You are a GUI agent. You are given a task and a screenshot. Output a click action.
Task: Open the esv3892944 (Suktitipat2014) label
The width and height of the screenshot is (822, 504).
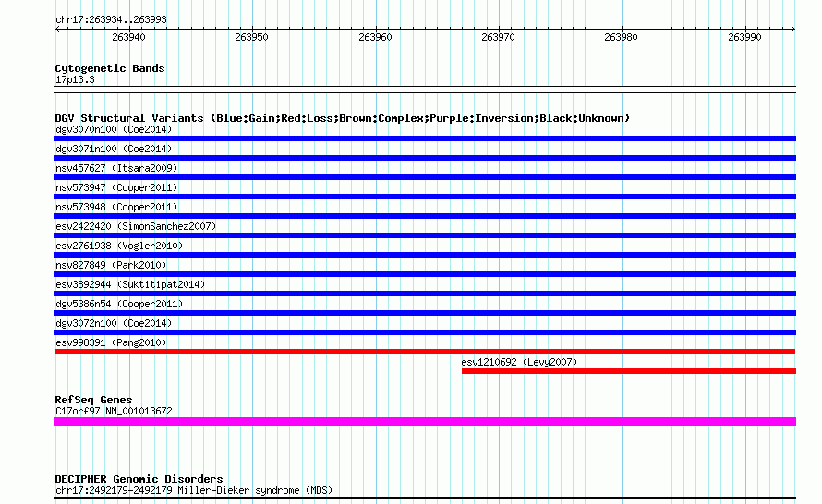tap(130, 284)
